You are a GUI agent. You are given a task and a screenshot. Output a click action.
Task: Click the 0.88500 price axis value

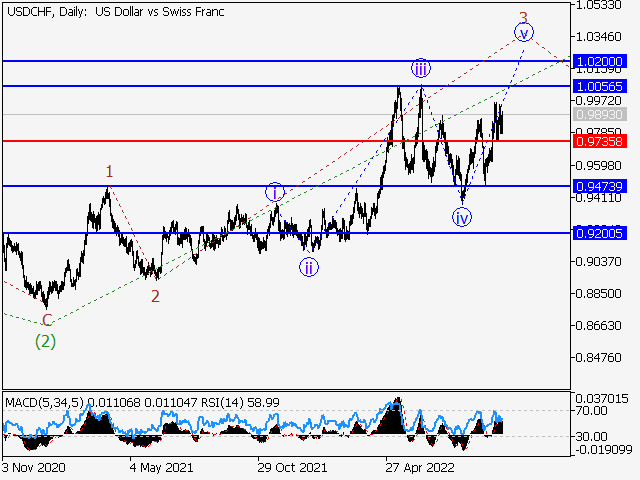[598, 293]
